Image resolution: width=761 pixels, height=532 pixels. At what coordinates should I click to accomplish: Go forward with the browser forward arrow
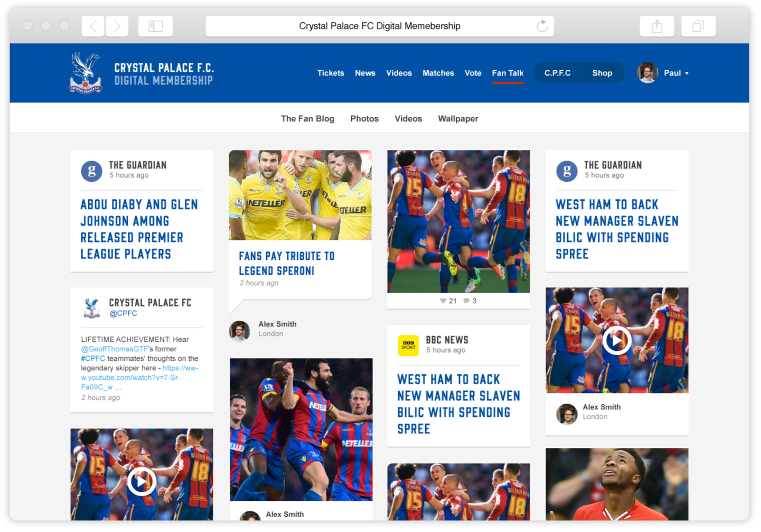tap(117, 26)
